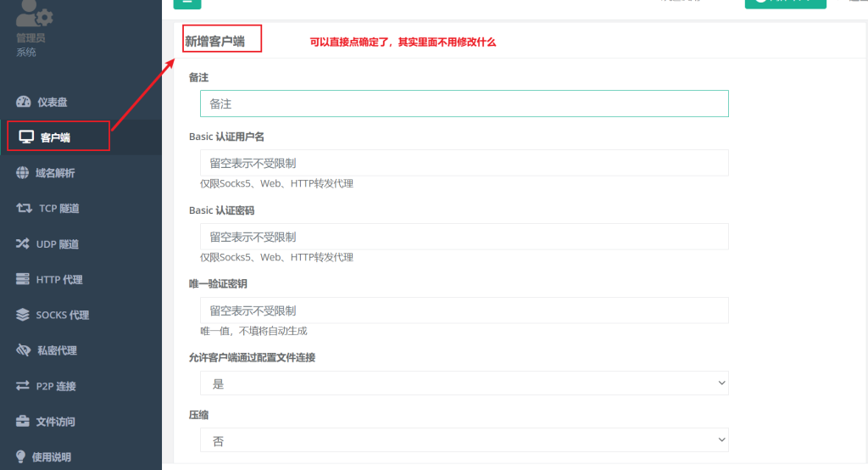
Task: Open the dashboard gauge icon (仪表盘)
Action: [x=23, y=102]
